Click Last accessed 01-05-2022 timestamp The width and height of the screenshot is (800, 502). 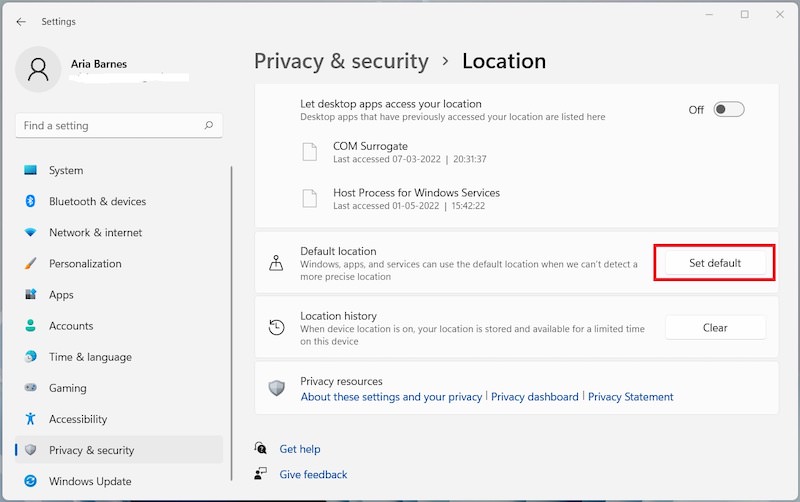pyautogui.click(x=409, y=206)
